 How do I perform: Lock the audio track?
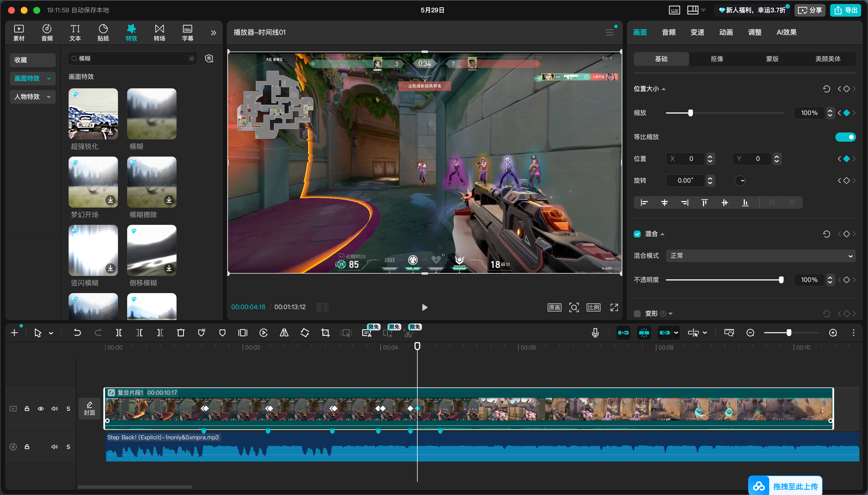coord(27,447)
